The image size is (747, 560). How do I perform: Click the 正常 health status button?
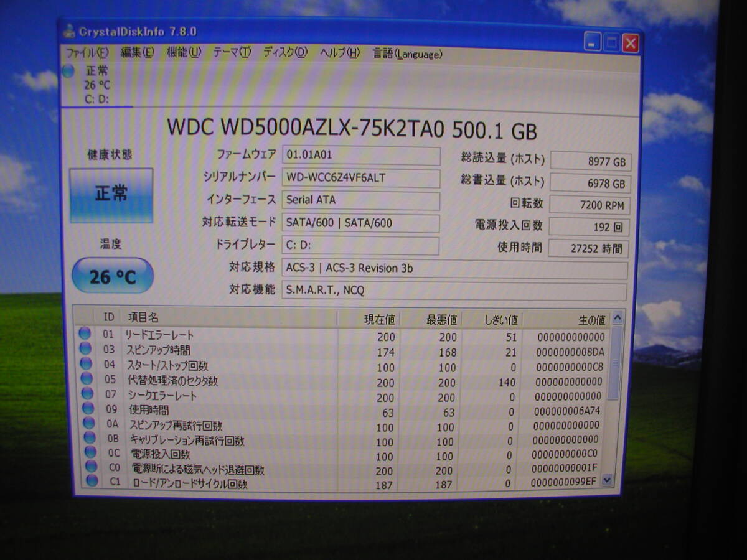click(111, 195)
